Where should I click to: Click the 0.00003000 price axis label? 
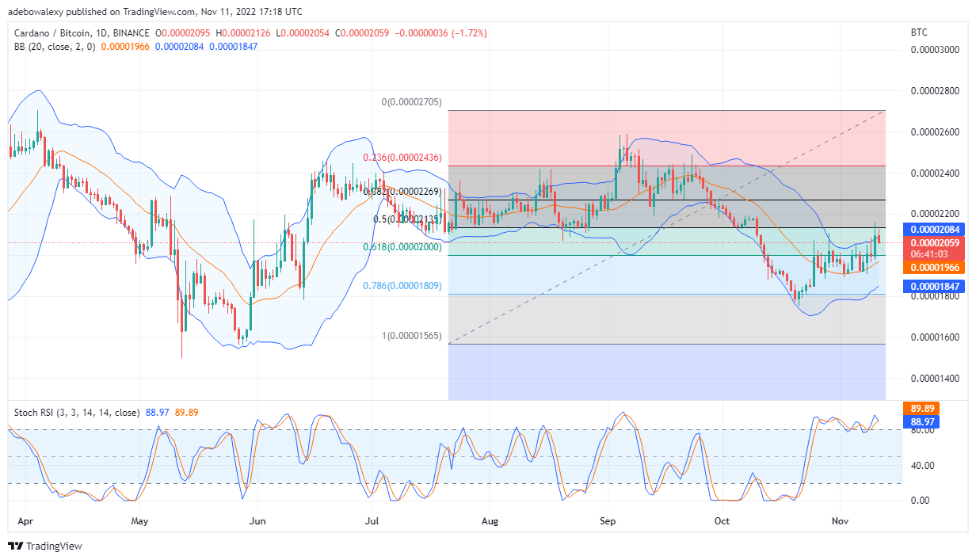click(x=936, y=50)
